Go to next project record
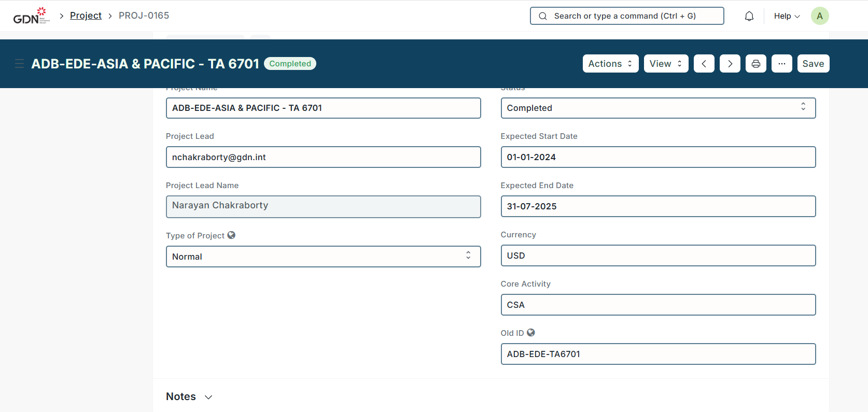The height and width of the screenshot is (412, 868). [x=730, y=64]
